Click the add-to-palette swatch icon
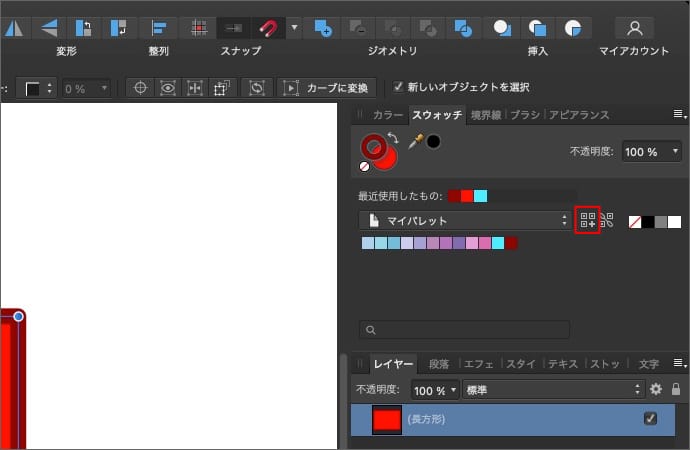 pyautogui.click(x=588, y=220)
